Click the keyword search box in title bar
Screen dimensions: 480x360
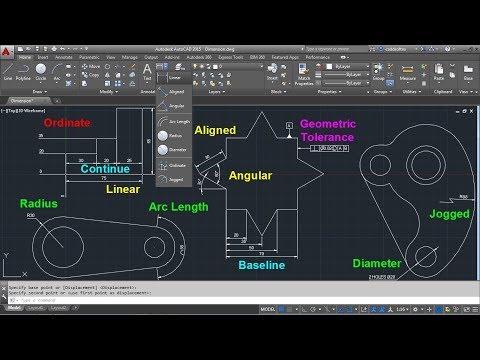click(x=336, y=49)
